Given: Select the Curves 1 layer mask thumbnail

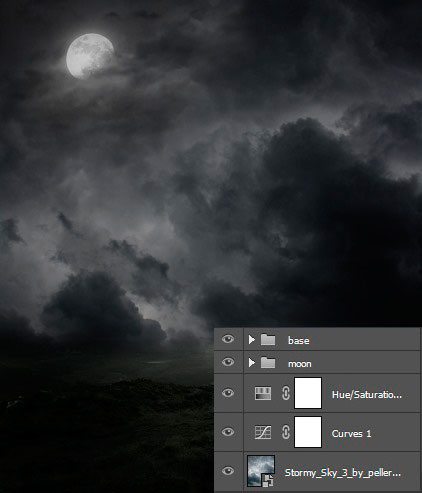Looking at the screenshot, I should 308,432.
